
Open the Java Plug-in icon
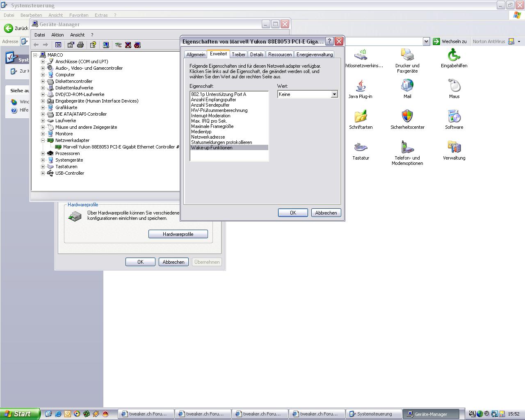coord(360,89)
